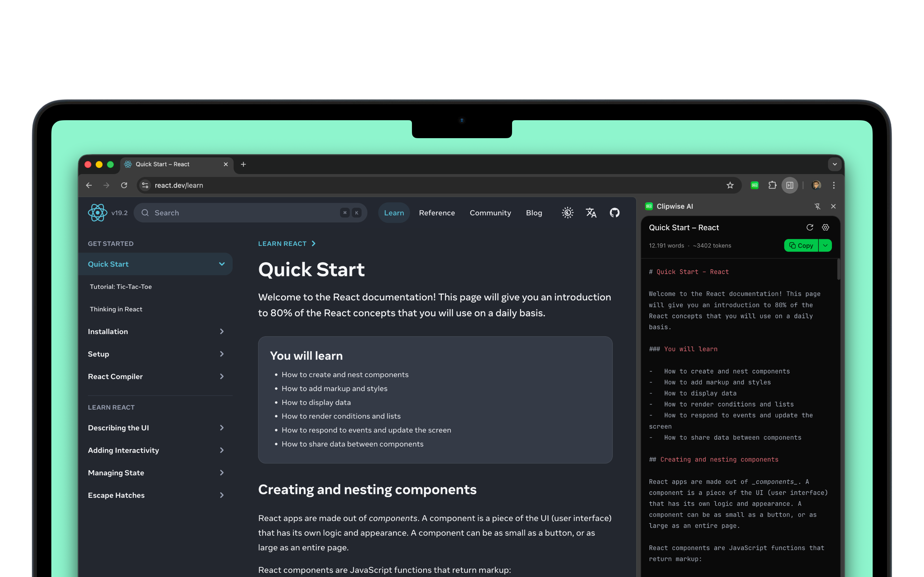The height and width of the screenshot is (577, 924).
Task: Open the Community menu item
Action: pyautogui.click(x=490, y=213)
